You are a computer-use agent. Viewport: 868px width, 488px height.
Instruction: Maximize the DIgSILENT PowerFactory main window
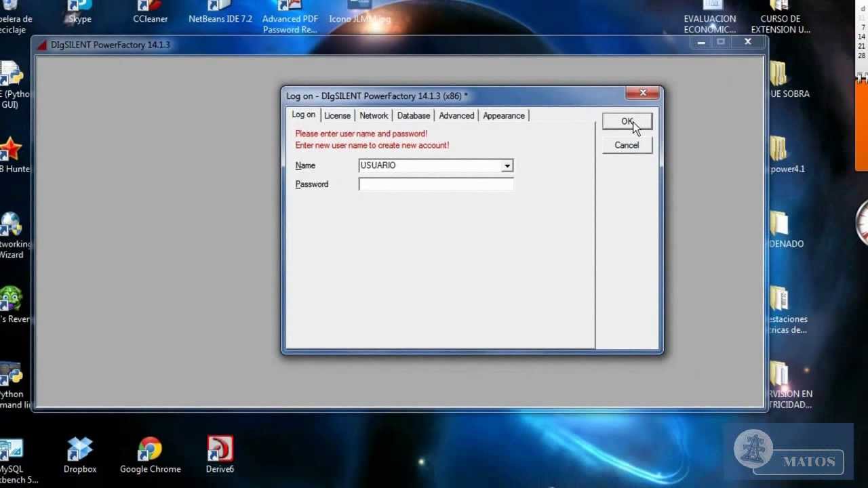coord(721,42)
